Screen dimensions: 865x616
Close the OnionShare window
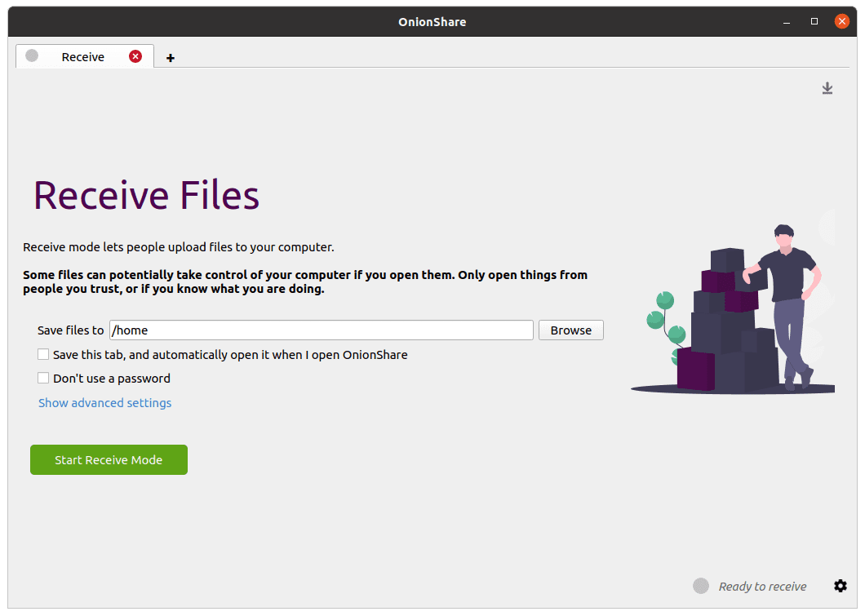(841, 21)
